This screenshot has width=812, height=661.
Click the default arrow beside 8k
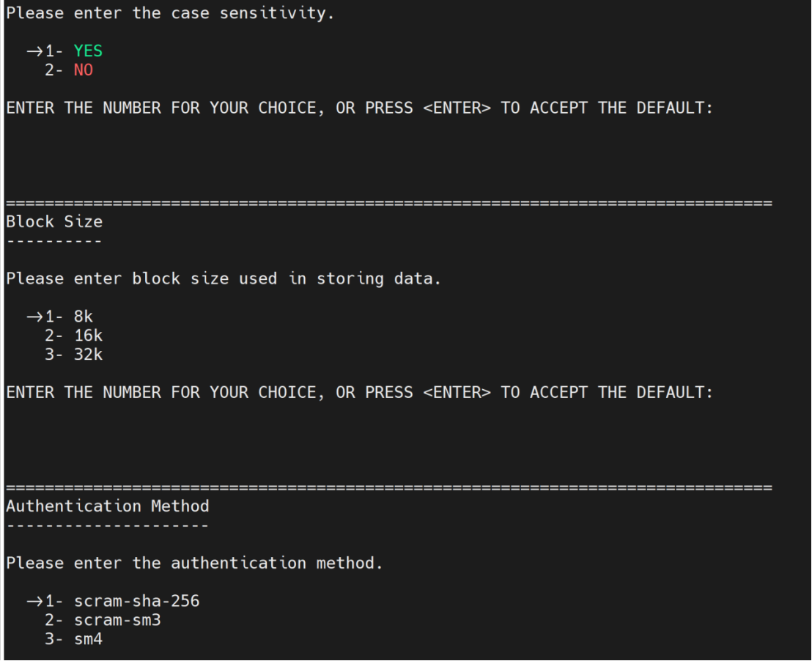(35, 317)
